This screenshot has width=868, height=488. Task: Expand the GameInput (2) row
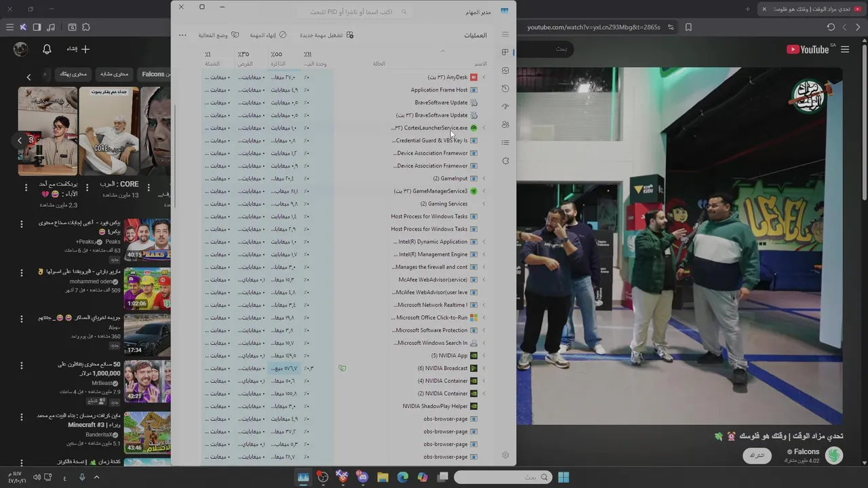(x=484, y=178)
